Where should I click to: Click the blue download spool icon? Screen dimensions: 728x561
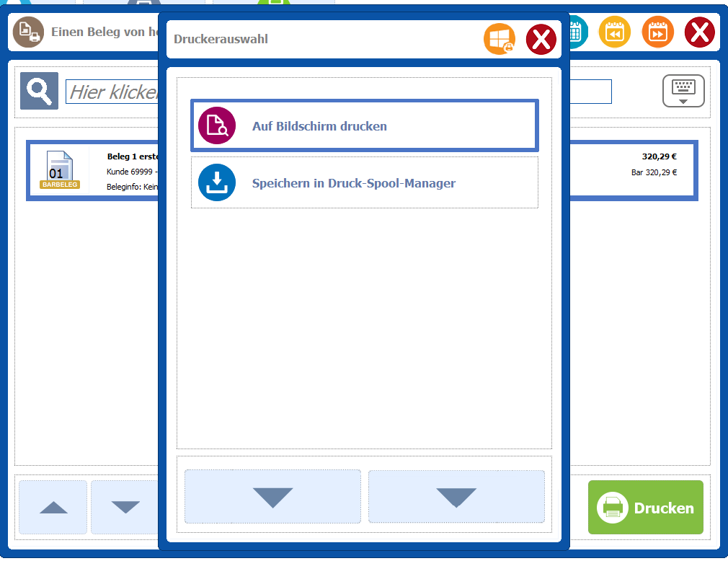click(216, 183)
